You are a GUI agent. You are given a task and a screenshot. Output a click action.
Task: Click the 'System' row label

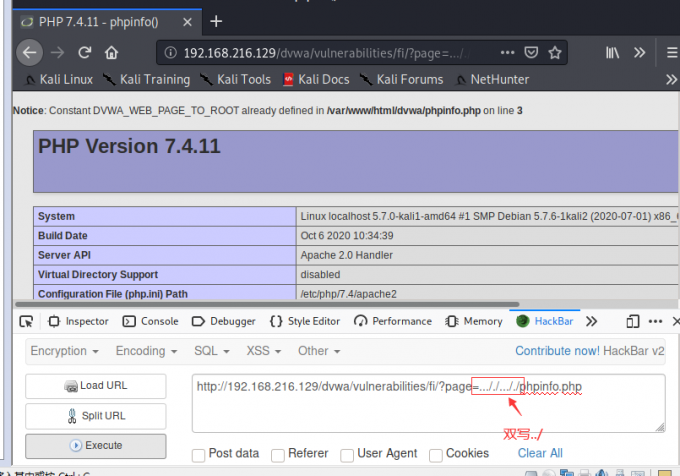click(x=56, y=216)
